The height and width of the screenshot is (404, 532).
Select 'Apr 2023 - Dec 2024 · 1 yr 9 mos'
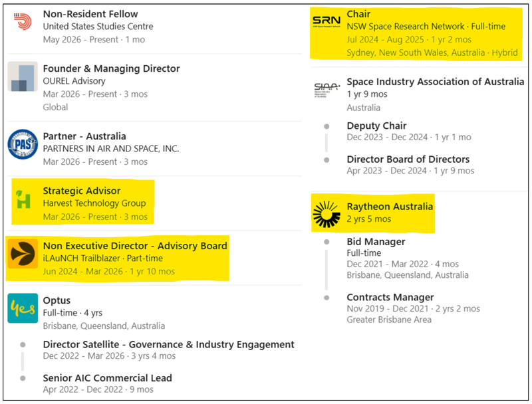pyautogui.click(x=410, y=171)
